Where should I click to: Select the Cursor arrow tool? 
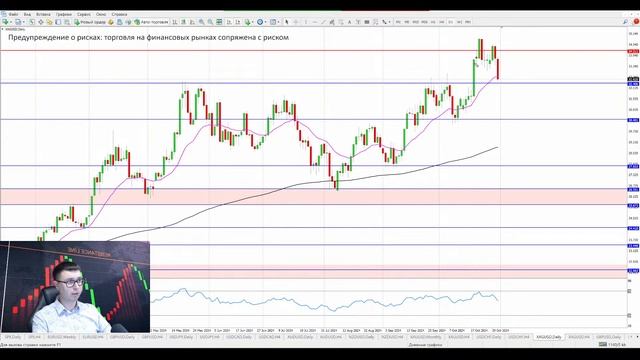point(287,22)
